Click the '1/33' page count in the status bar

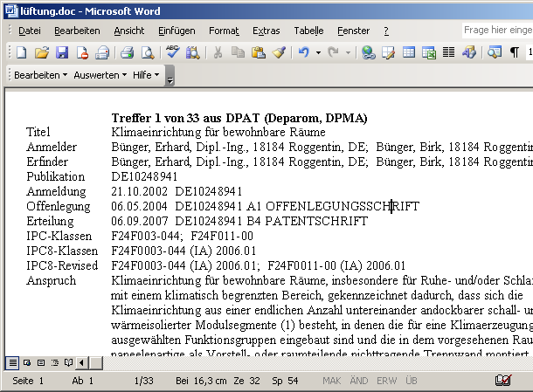pyautogui.click(x=144, y=381)
